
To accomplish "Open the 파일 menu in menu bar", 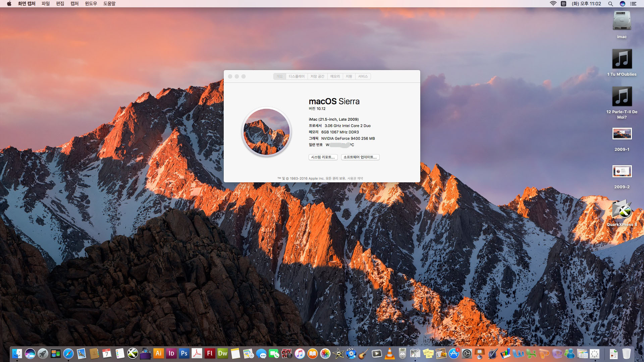I will [x=46, y=4].
